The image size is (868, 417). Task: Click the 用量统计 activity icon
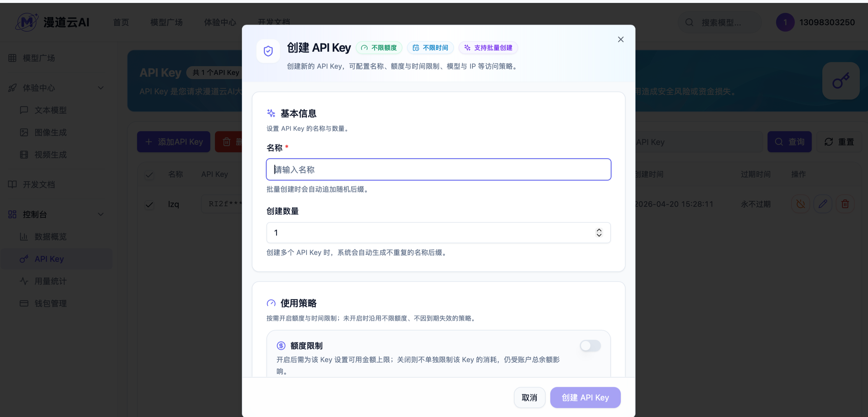24,281
